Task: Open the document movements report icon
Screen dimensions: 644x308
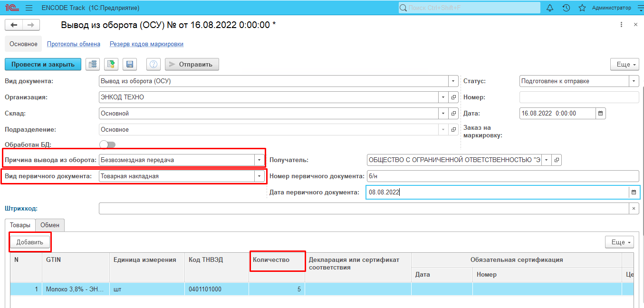Action: (x=93, y=64)
